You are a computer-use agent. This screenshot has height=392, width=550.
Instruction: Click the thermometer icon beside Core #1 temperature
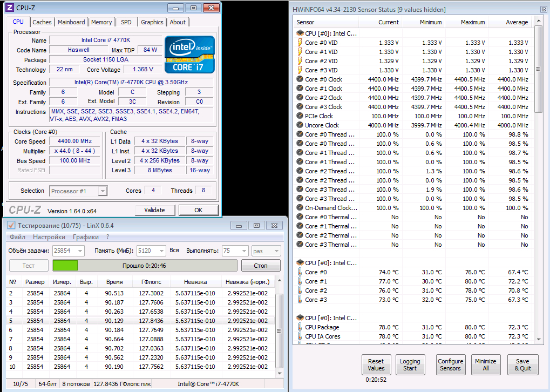[x=300, y=281]
